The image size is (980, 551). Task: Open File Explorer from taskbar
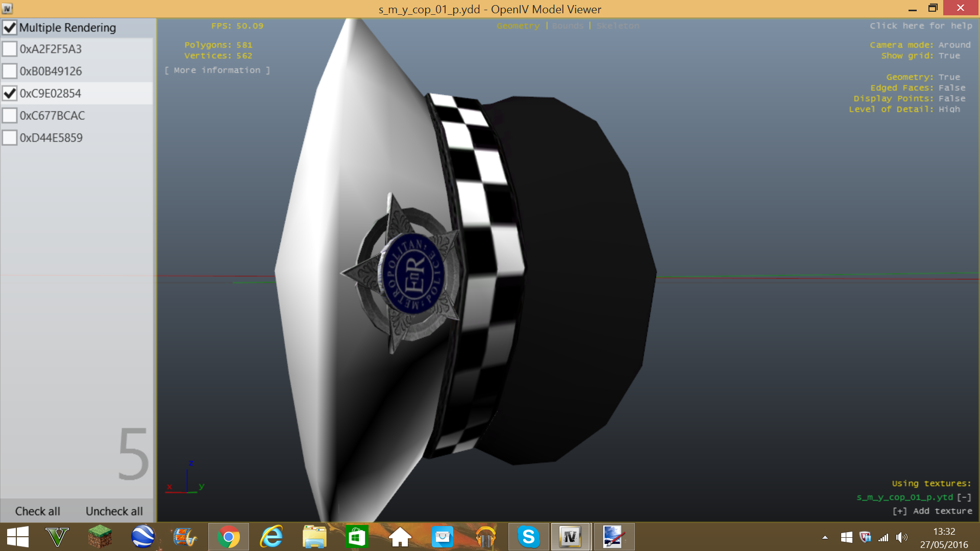coord(314,537)
